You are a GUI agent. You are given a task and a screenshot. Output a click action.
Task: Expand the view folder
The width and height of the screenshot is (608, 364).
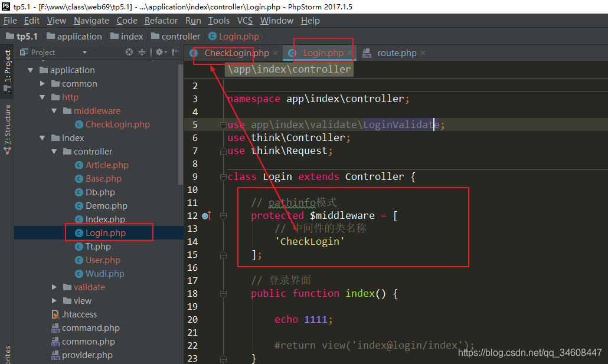coord(54,301)
